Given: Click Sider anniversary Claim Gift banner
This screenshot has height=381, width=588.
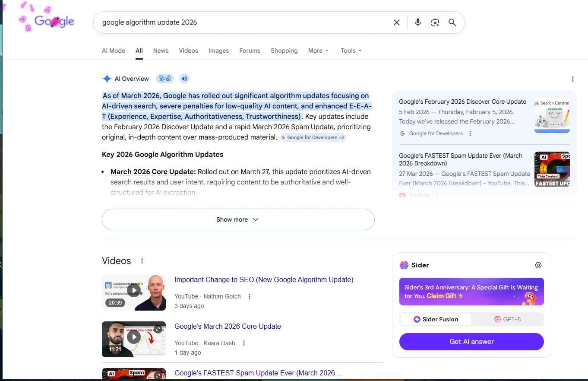Looking at the screenshot, I should [471, 292].
